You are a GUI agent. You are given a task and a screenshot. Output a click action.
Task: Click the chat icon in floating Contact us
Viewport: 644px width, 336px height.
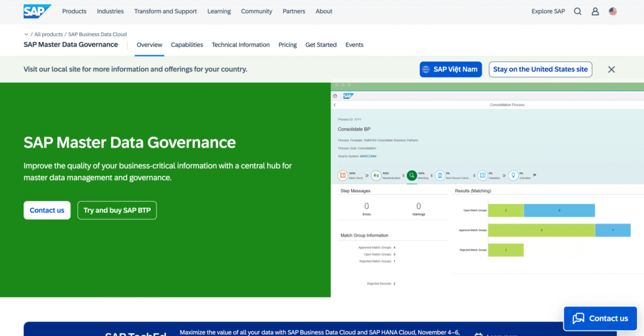(579, 318)
